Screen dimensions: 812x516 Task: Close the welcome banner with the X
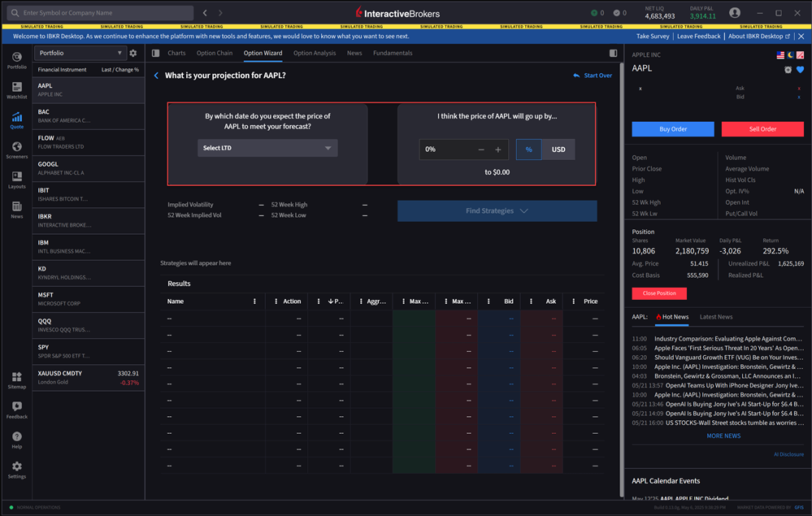tap(801, 37)
